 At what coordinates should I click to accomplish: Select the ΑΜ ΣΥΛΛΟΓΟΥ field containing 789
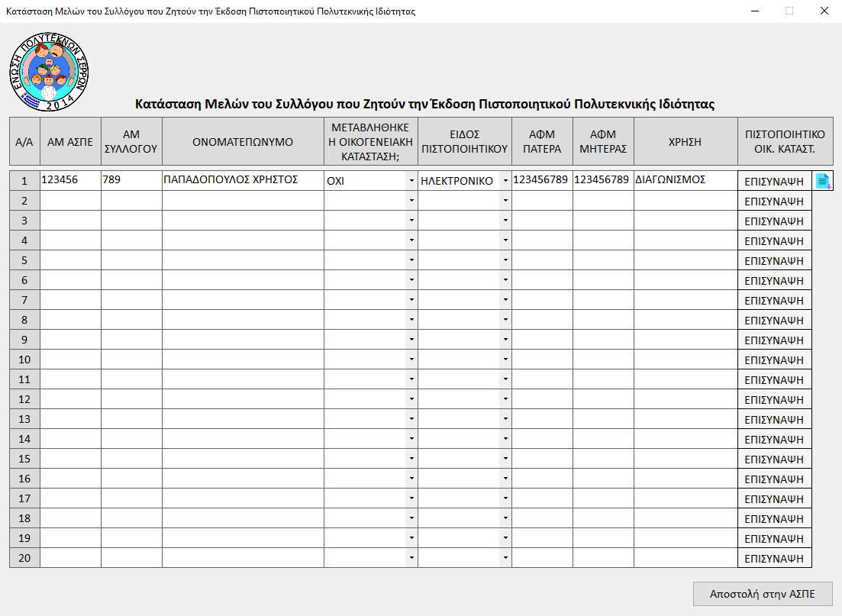click(x=131, y=180)
